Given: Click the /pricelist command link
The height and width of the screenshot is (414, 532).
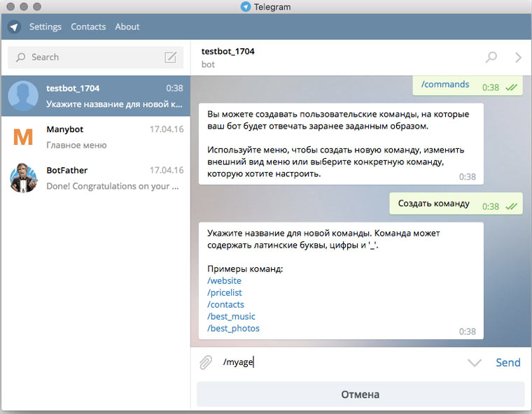Looking at the screenshot, I should [225, 292].
